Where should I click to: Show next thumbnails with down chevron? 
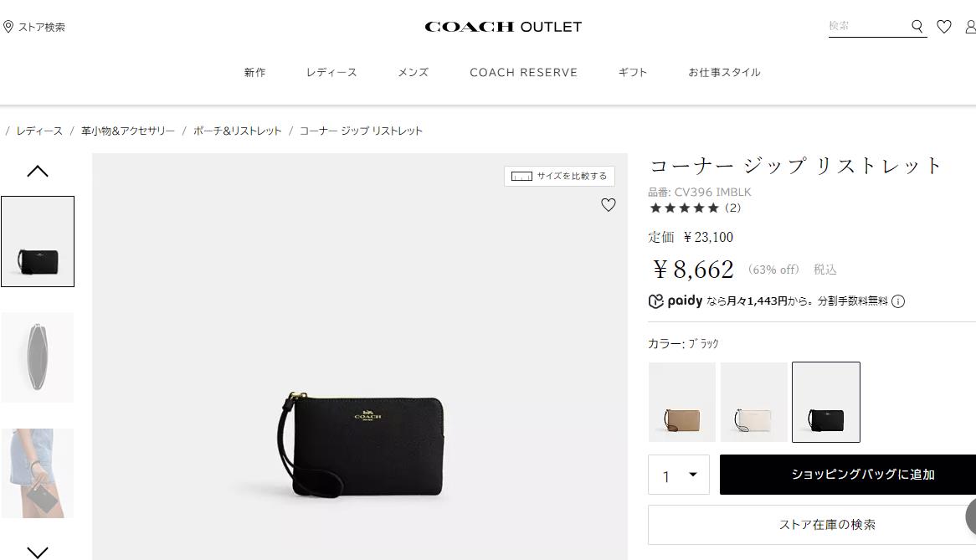pyautogui.click(x=38, y=552)
